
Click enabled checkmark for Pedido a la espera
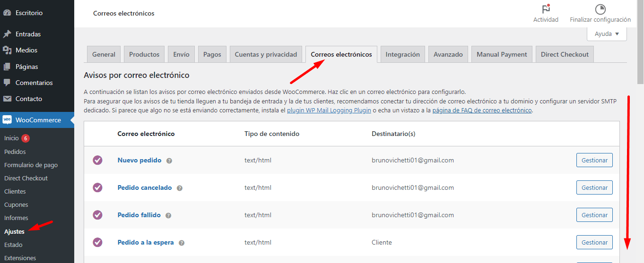(x=97, y=242)
